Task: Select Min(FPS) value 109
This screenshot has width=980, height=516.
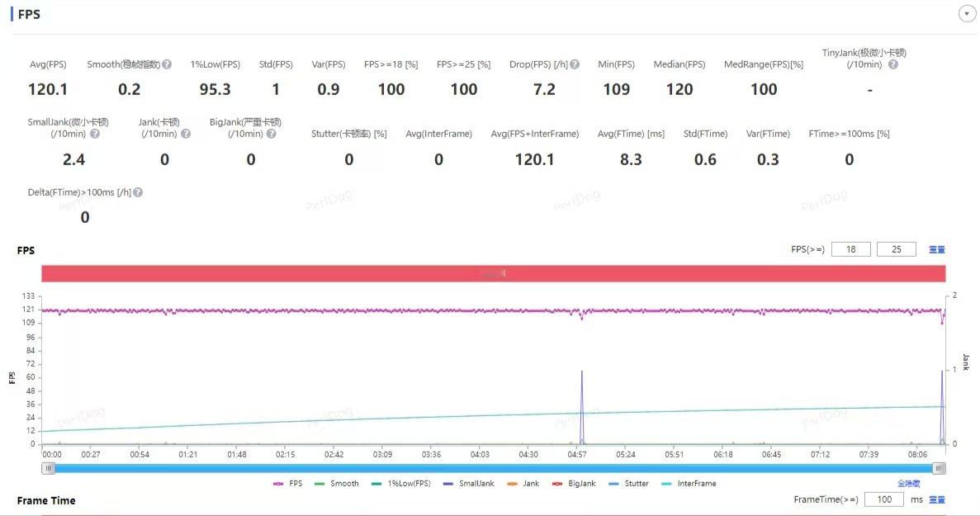Action: coord(616,89)
